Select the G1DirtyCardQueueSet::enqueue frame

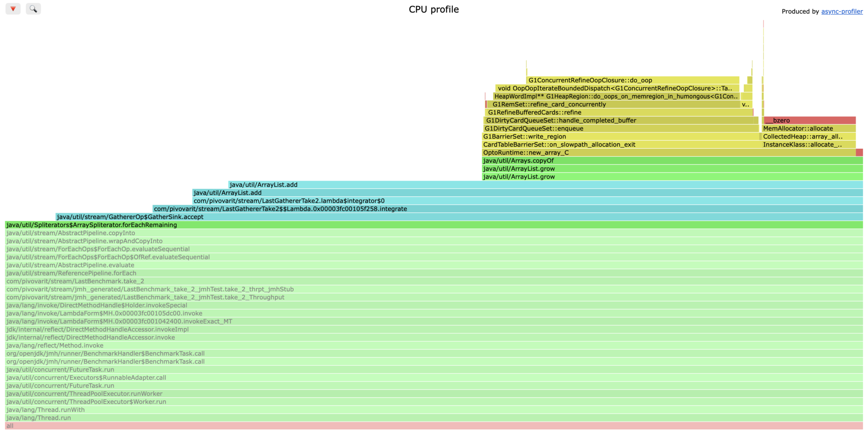pos(621,128)
